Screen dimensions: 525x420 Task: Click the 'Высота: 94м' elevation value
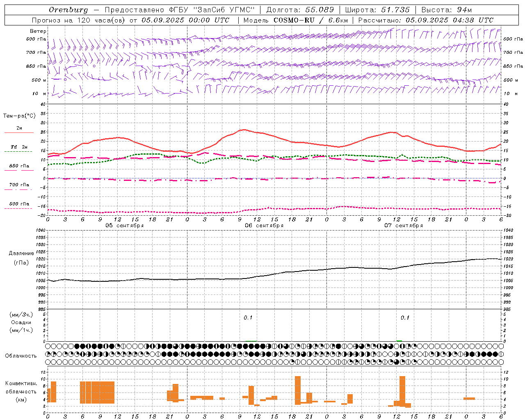coord(447,10)
